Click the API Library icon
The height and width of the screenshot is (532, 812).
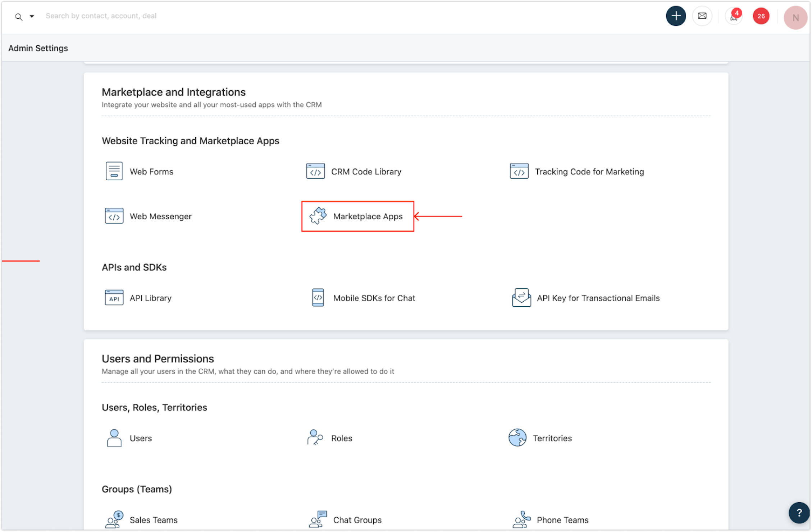(114, 298)
